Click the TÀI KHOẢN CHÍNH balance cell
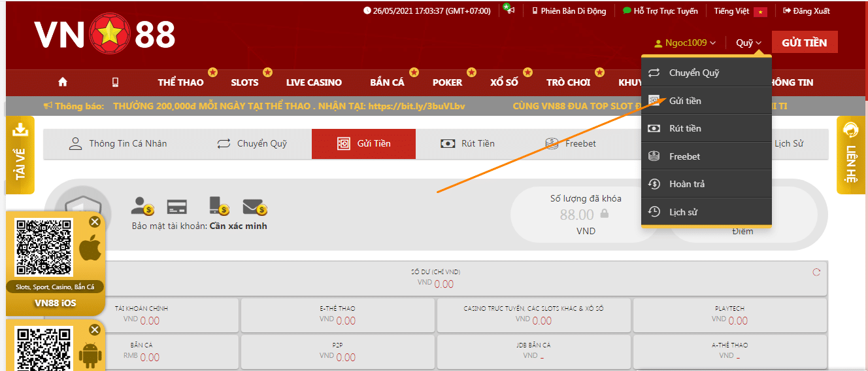The height and width of the screenshot is (371, 868). 142,315
